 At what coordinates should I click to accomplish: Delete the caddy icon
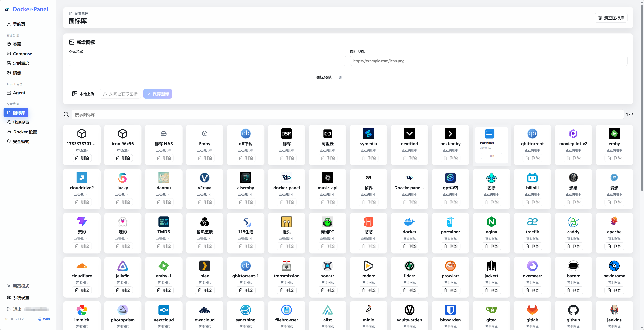coord(573,246)
